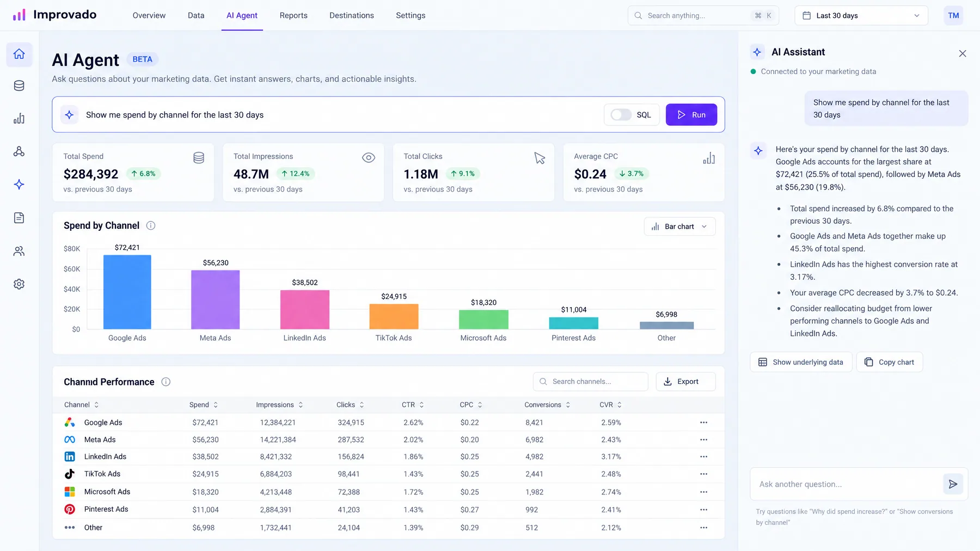The image size is (980, 551).
Task: Go to the Destinations tab
Action: click(352, 15)
